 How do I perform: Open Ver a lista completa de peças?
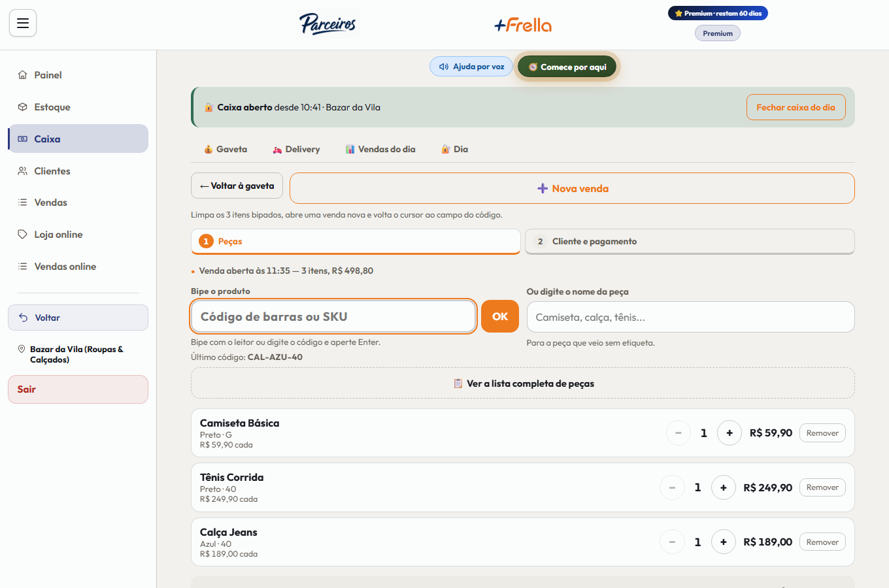click(x=523, y=384)
